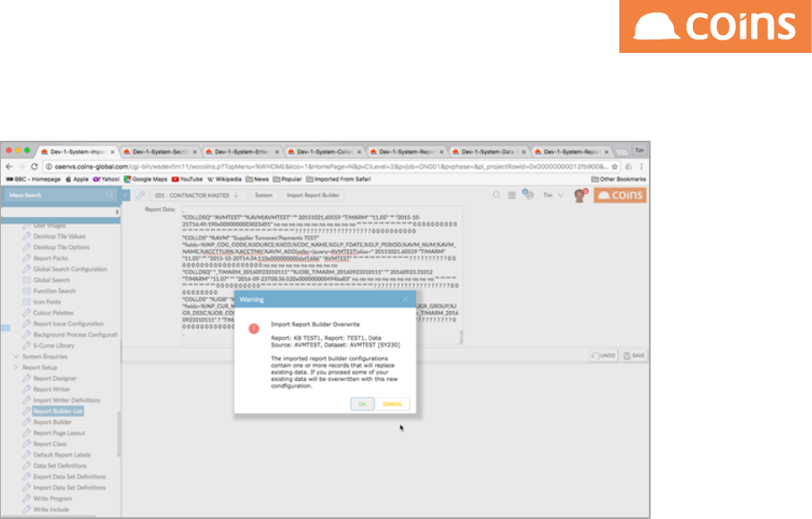Click the Menu Search magnifier icon
The height and width of the screenshot is (519, 812).
110,195
